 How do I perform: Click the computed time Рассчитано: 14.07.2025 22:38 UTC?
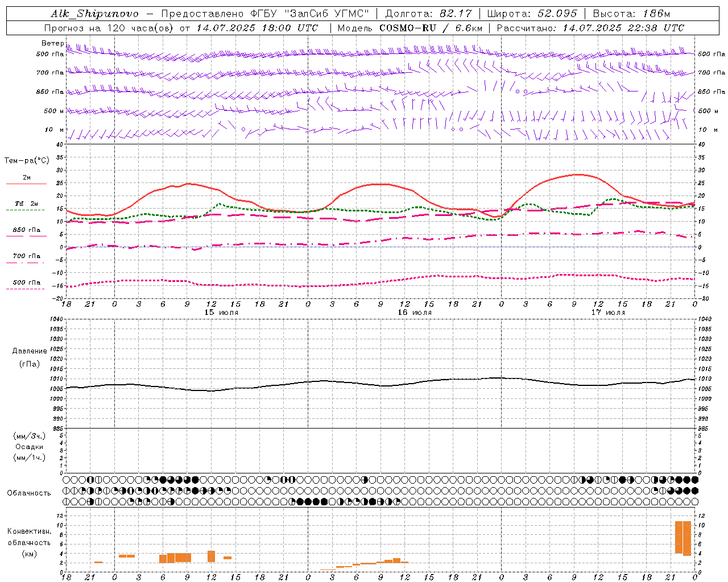click(x=590, y=28)
